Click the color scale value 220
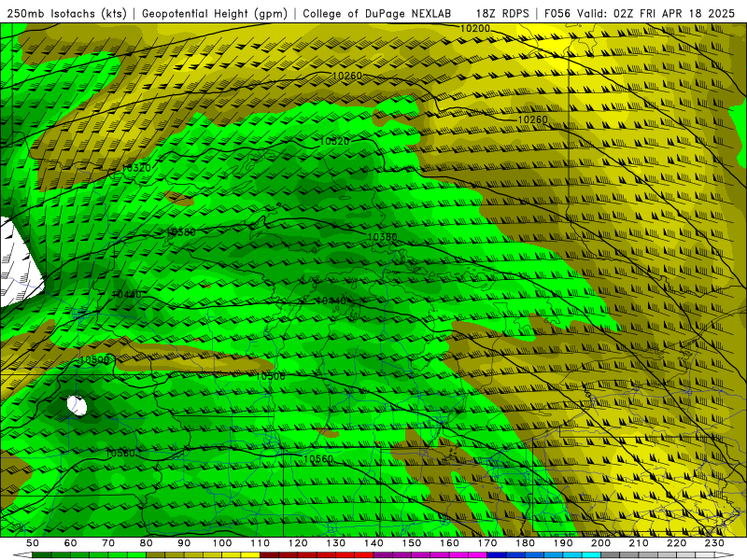This screenshot has width=747, height=560. tap(676, 543)
